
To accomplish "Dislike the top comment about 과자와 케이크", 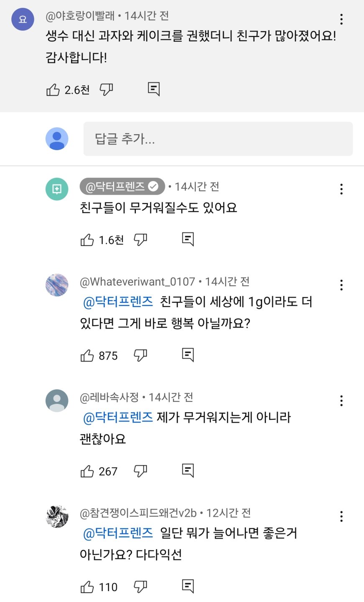I will pos(107,89).
